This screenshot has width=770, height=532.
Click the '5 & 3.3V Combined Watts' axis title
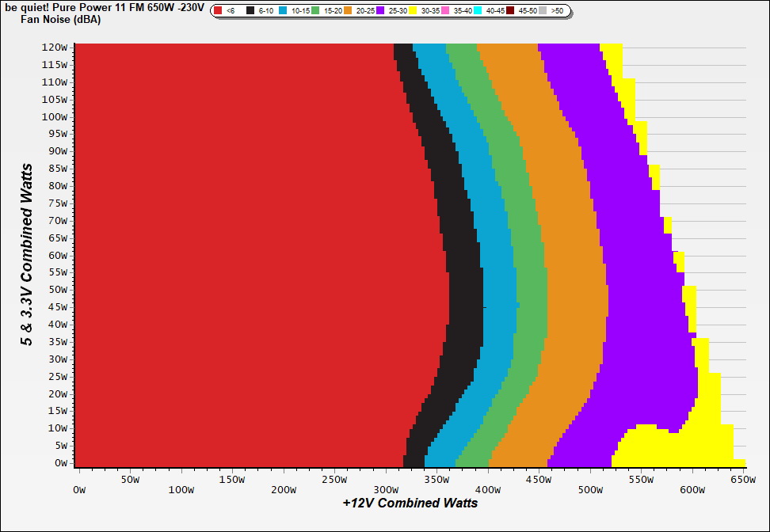(x=27, y=255)
